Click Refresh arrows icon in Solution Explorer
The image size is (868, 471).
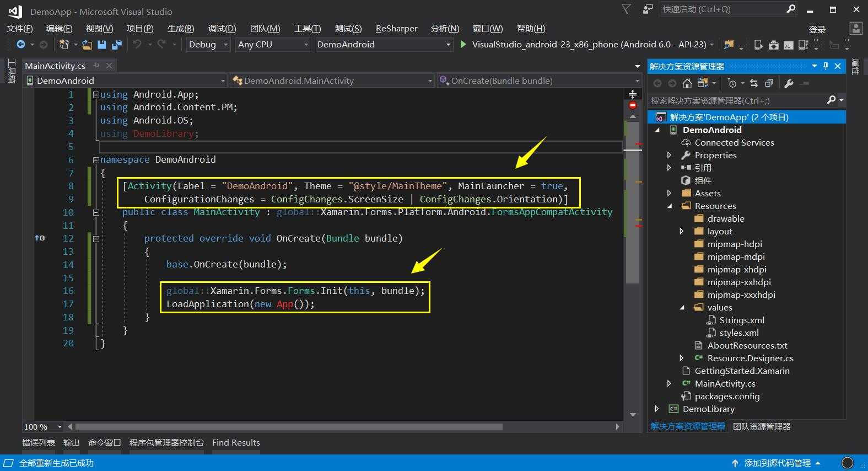tap(754, 83)
